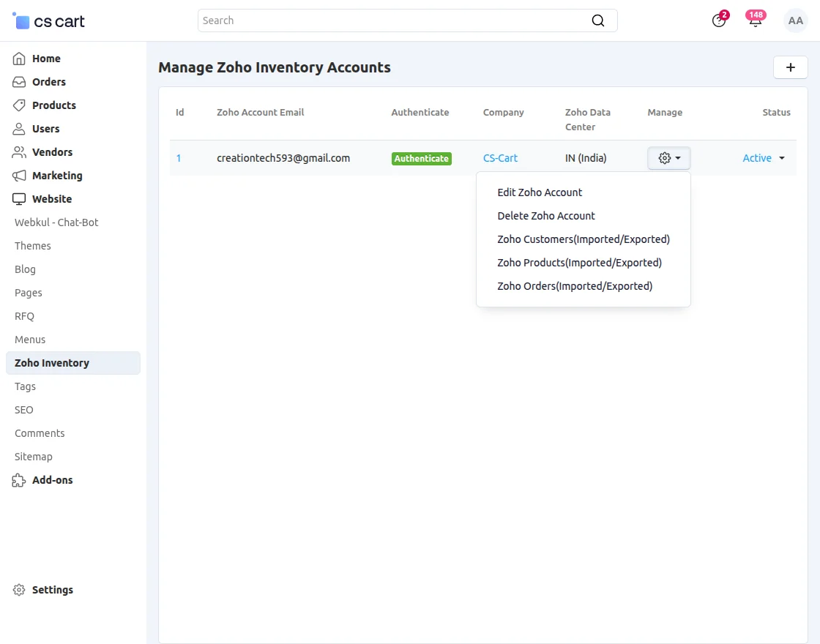Open the CS-Cart company link
The image size is (820, 644).
click(500, 157)
